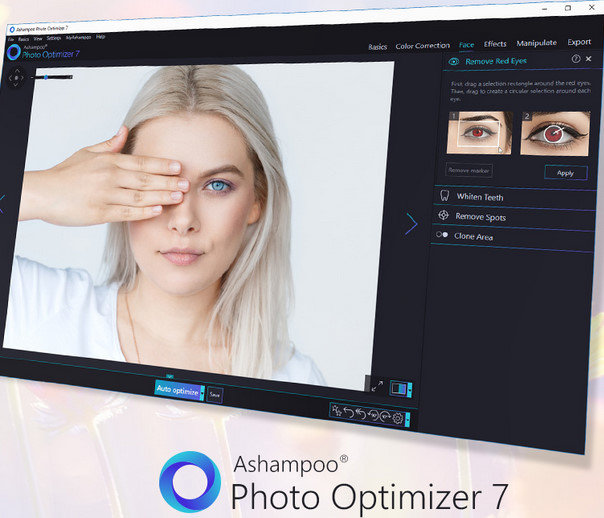
Task: Toggle the before/after comparison view
Action: coord(398,388)
